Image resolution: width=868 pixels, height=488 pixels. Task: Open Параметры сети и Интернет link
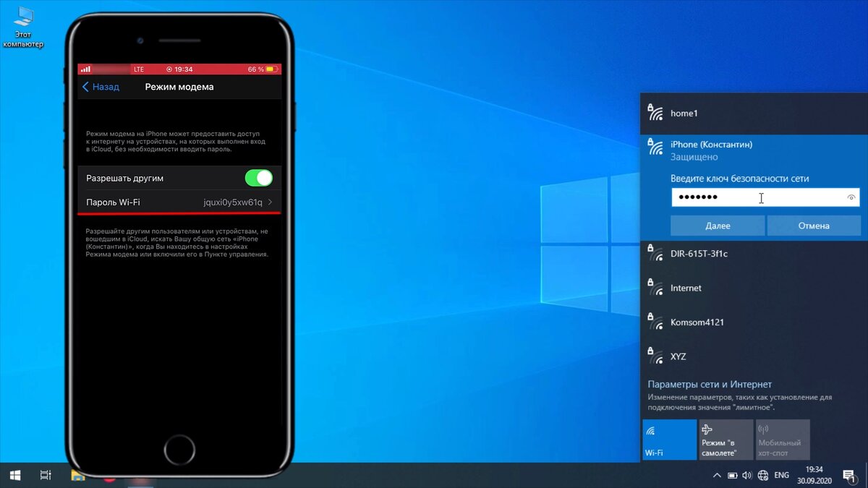[710, 385]
